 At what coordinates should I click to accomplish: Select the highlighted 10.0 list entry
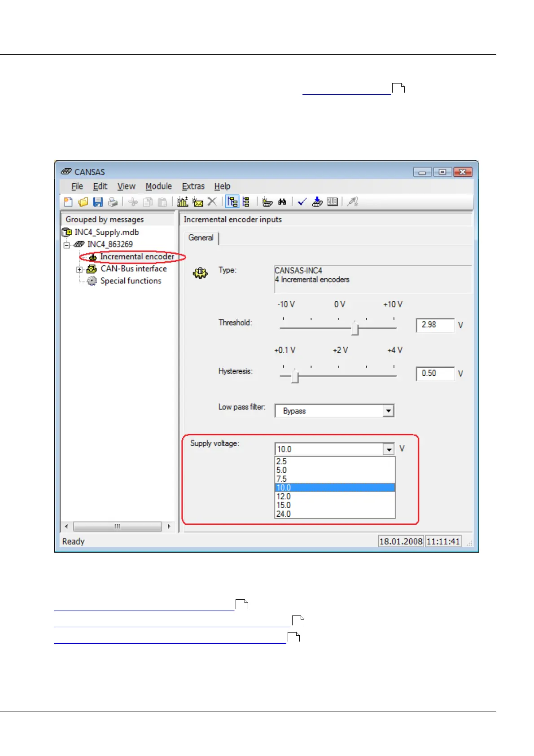click(335, 488)
